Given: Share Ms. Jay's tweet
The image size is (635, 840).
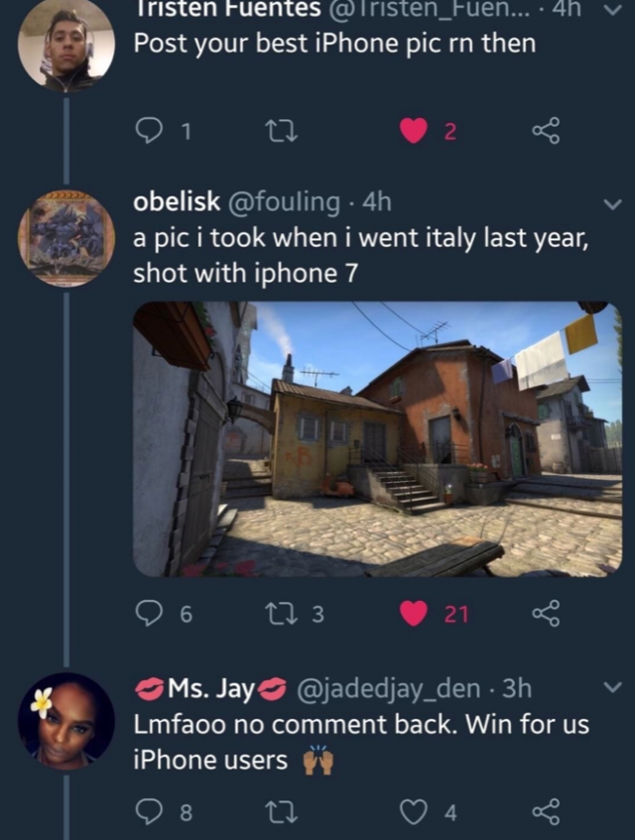Looking at the screenshot, I should [546, 812].
